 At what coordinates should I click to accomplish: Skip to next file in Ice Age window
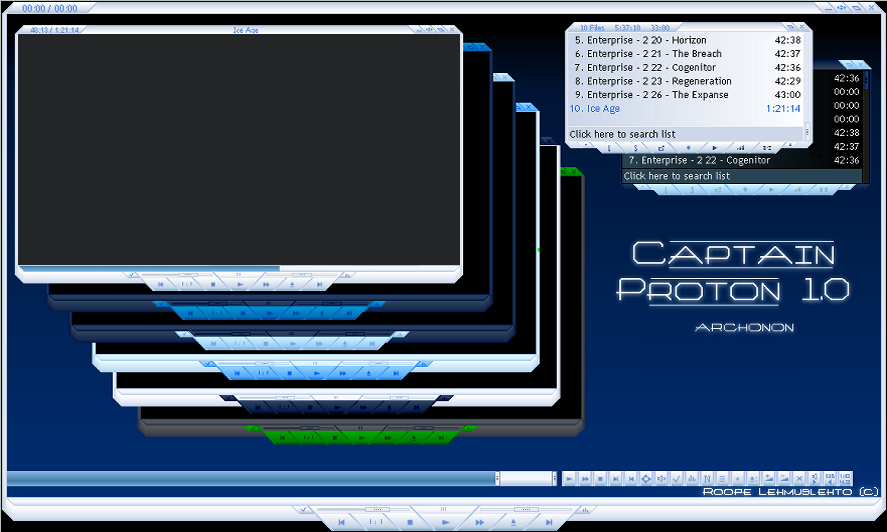point(319,284)
